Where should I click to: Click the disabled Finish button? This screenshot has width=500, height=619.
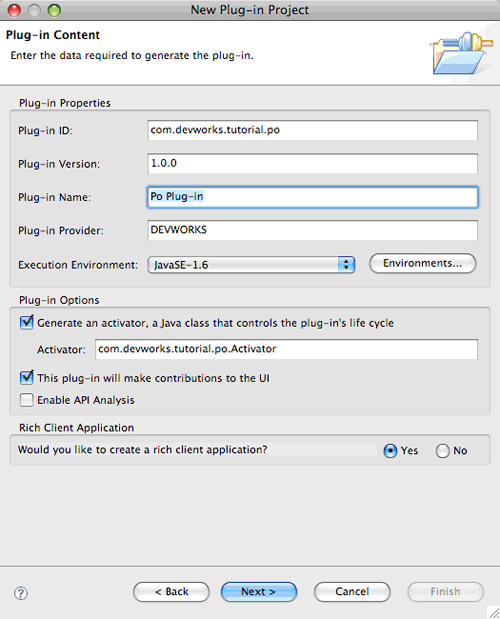click(445, 592)
